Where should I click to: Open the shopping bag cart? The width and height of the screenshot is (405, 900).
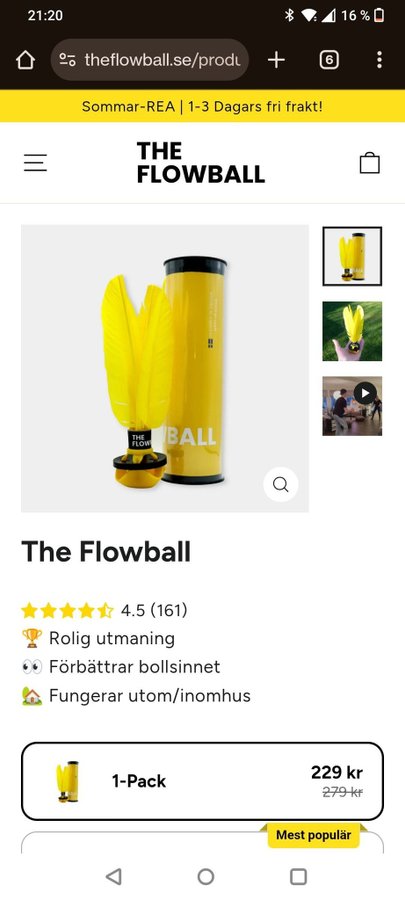point(369,163)
